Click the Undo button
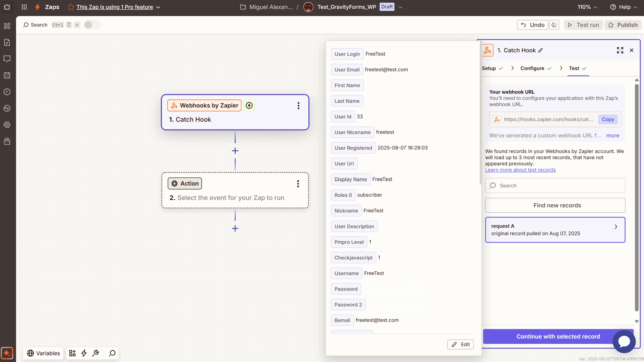 pos(532,25)
